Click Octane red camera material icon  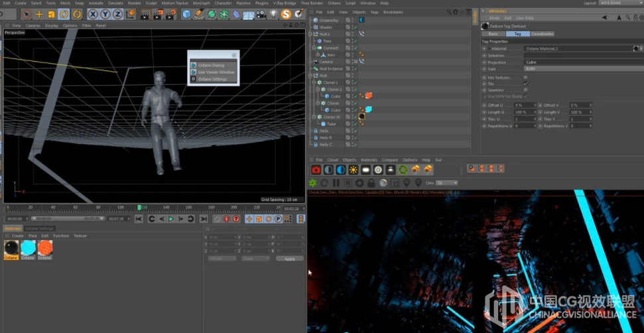pyautogui.click(x=316, y=170)
